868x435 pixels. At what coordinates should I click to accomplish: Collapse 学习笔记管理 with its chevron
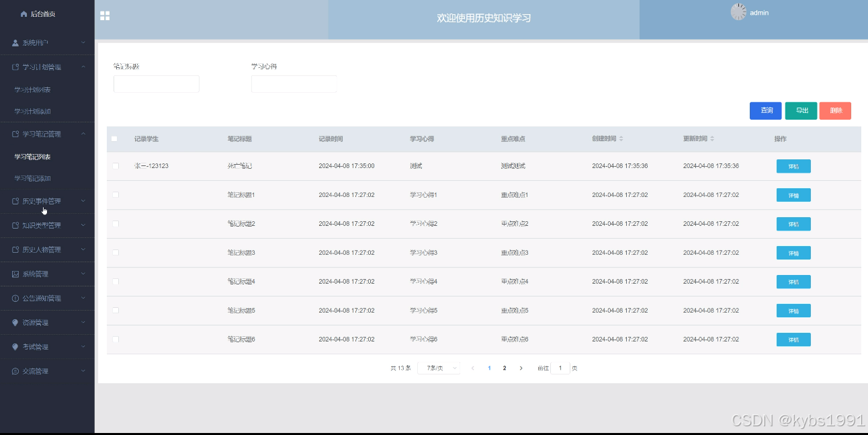tap(83, 134)
